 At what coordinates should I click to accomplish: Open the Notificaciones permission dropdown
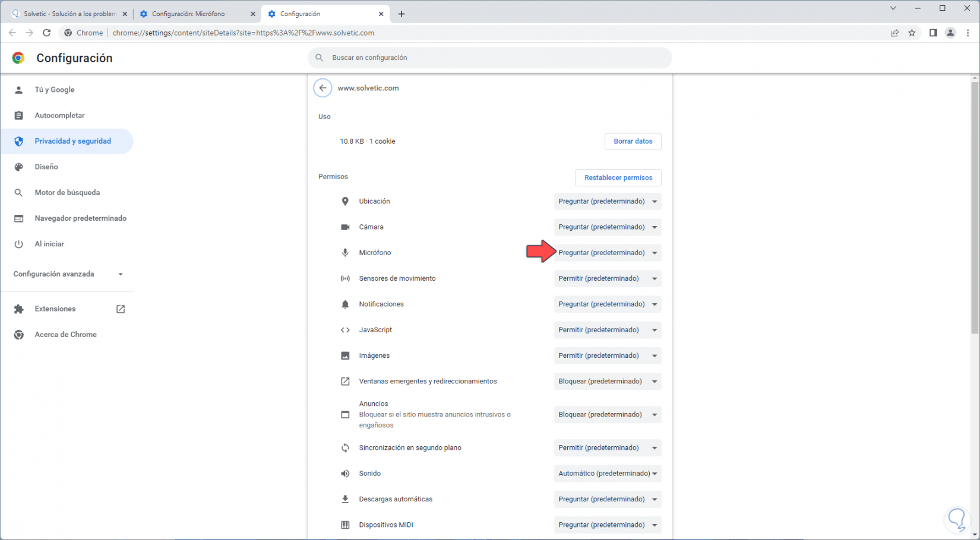(608, 304)
